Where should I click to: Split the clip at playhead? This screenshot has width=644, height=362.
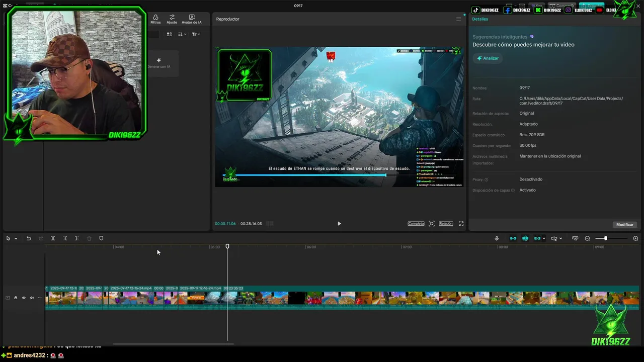53,238
